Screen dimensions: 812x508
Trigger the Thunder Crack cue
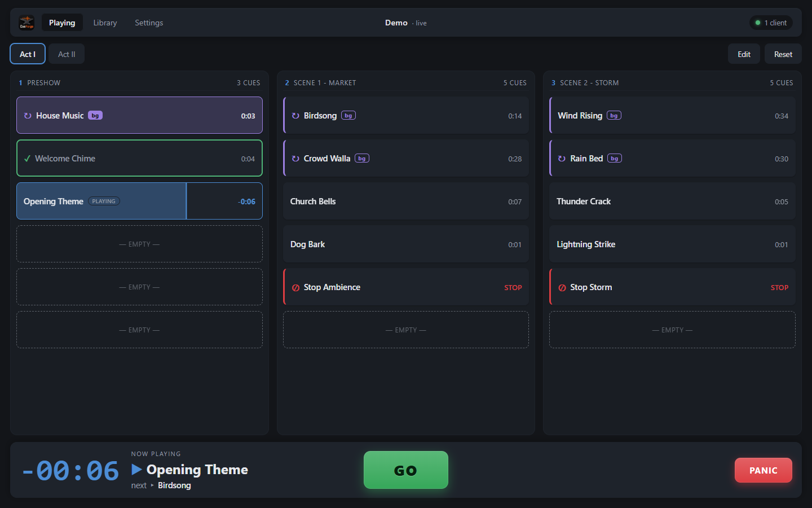coord(672,202)
